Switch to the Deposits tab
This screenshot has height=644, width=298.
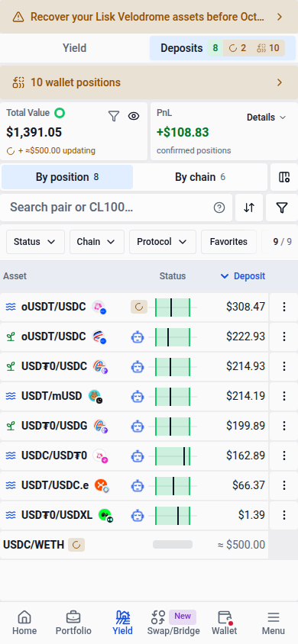[x=223, y=48]
